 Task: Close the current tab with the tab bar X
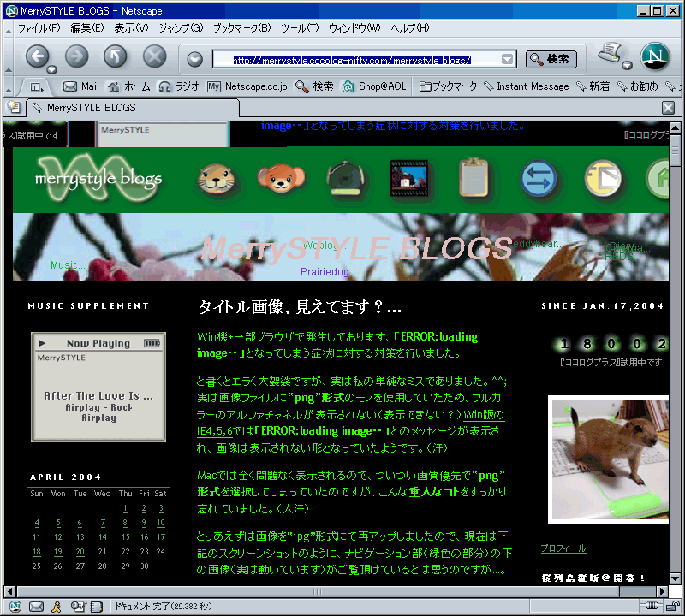click(668, 108)
